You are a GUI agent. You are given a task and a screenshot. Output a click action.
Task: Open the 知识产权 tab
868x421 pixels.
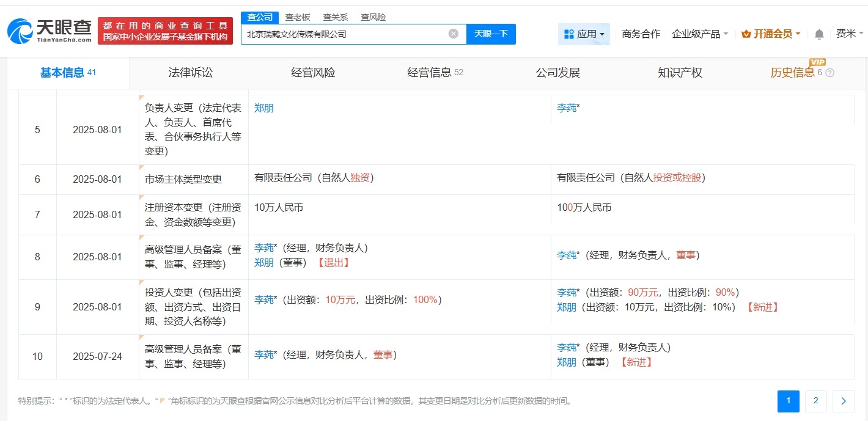[x=679, y=72]
